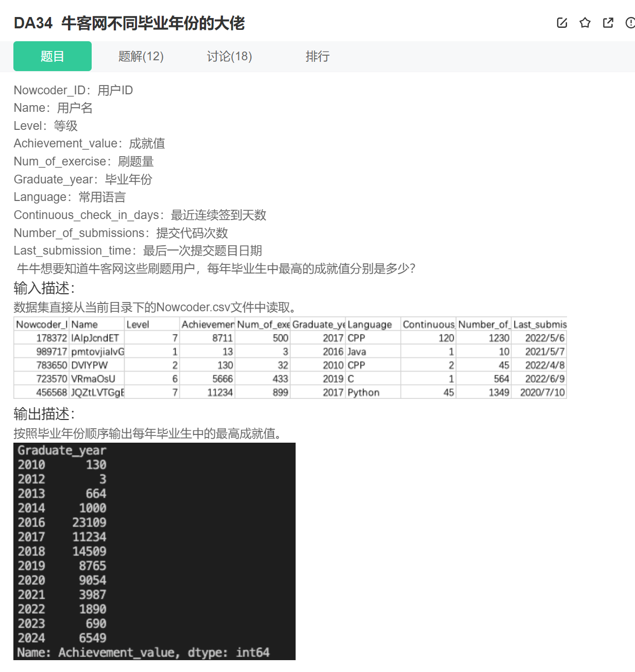Click the edit note icon
This screenshot has width=635, height=672.
562,23
